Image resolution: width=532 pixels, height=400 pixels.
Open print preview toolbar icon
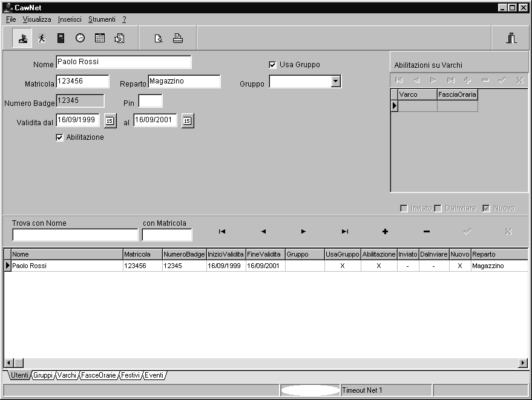pos(159,38)
